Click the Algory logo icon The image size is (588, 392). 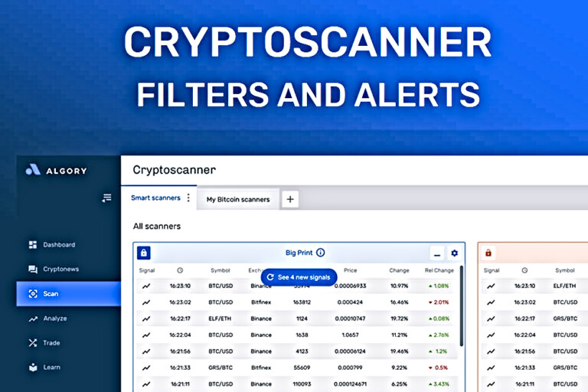pyautogui.click(x=33, y=170)
